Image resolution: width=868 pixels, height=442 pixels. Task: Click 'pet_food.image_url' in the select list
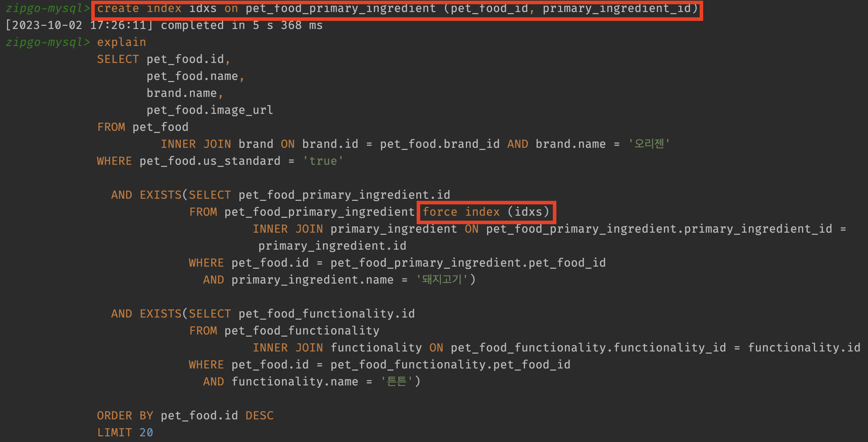pyautogui.click(x=209, y=110)
